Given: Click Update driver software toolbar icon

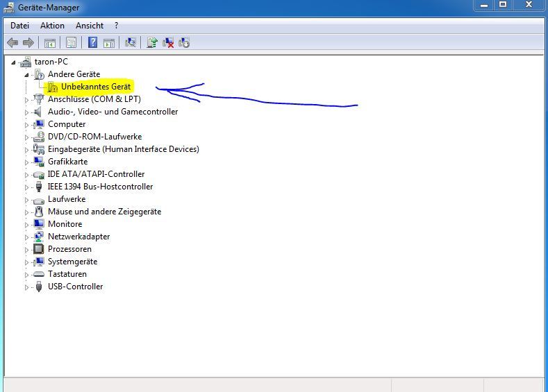Looking at the screenshot, I should point(152,42).
